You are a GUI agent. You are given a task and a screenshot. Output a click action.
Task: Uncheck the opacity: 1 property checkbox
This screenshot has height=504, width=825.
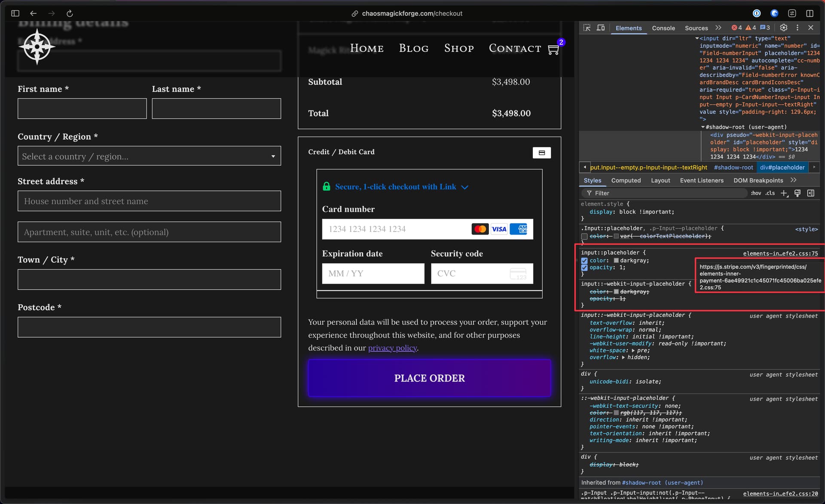(584, 268)
